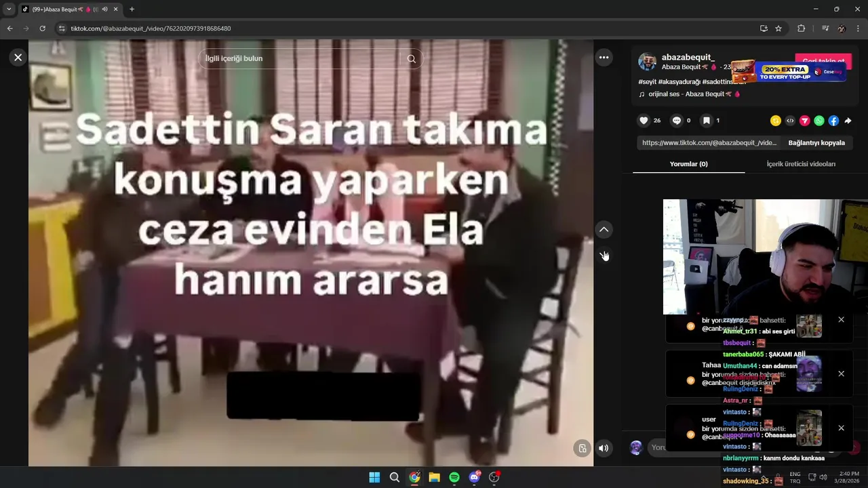This screenshot has height=488, width=868.
Task: Switch to İçerik üreticisi videoları tab
Action: [801, 164]
